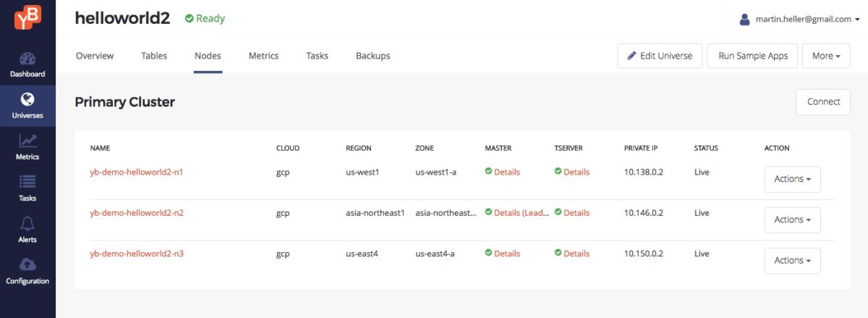Click zone cell us-west1-a

pos(436,172)
